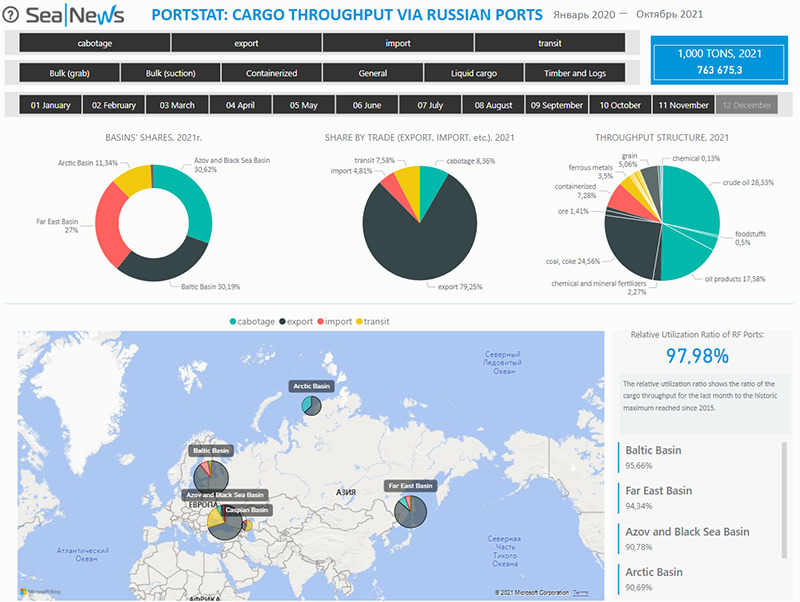
Task: Click the Arctic Basin pie marker on map
Action: [x=310, y=405]
